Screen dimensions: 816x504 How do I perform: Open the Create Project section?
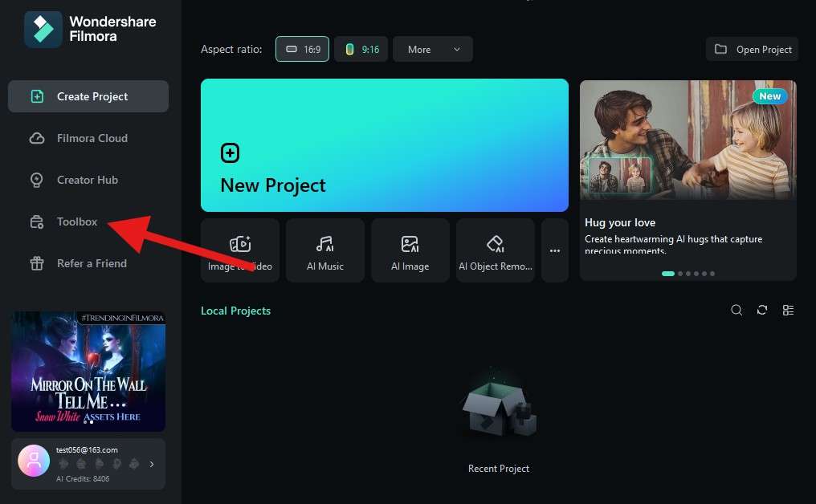(x=88, y=96)
